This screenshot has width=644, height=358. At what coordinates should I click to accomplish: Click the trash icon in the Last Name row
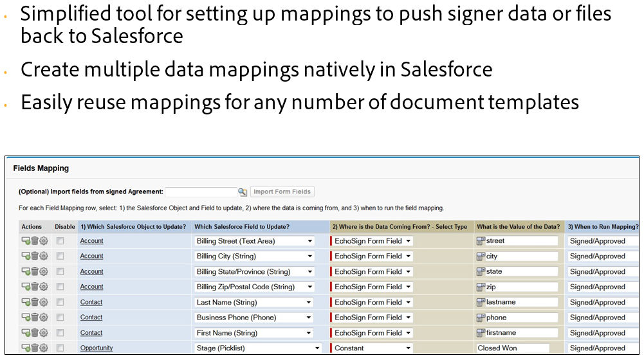35,302
